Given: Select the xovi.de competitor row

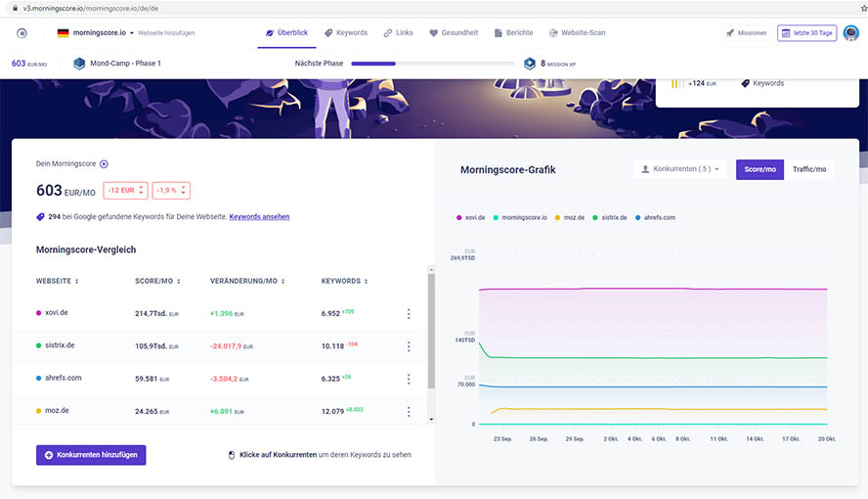Looking at the screenshot, I should pos(220,313).
